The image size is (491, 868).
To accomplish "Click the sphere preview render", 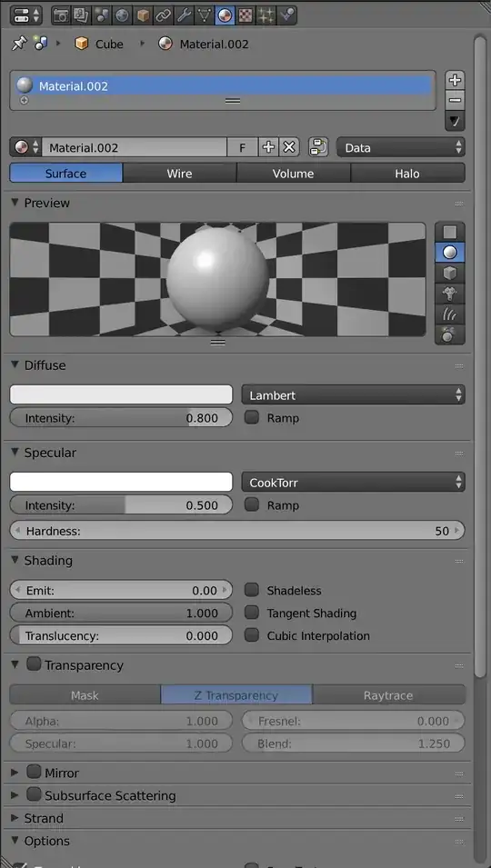I will pyautogui.click(x=218, y=280).
